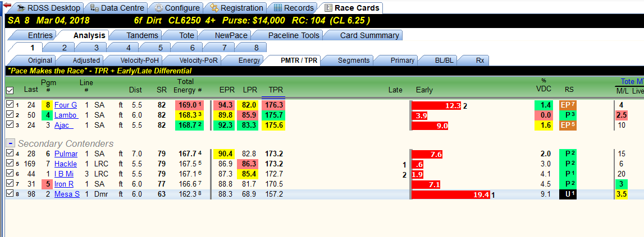Open the Lambo horse link
This screenshot has height=237, width=644.
click(67, 115)
